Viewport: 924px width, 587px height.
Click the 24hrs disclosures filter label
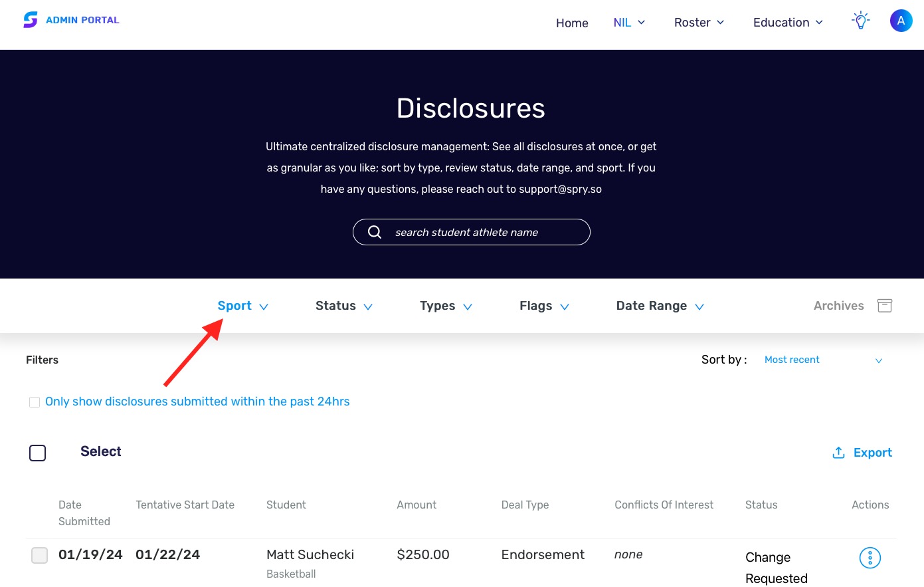(x=197, y=402)
